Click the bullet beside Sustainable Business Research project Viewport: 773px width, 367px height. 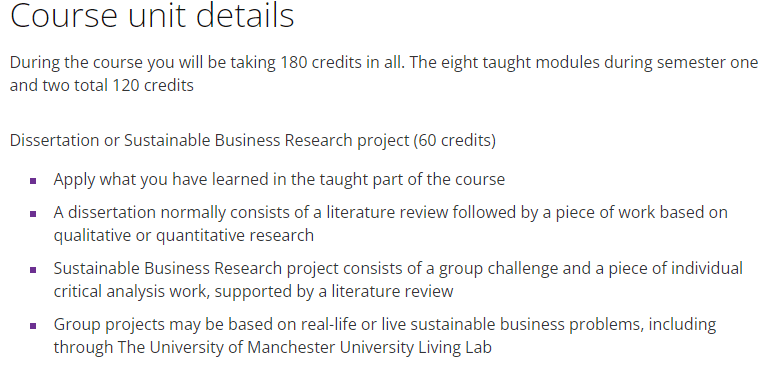tap(33, 270)
